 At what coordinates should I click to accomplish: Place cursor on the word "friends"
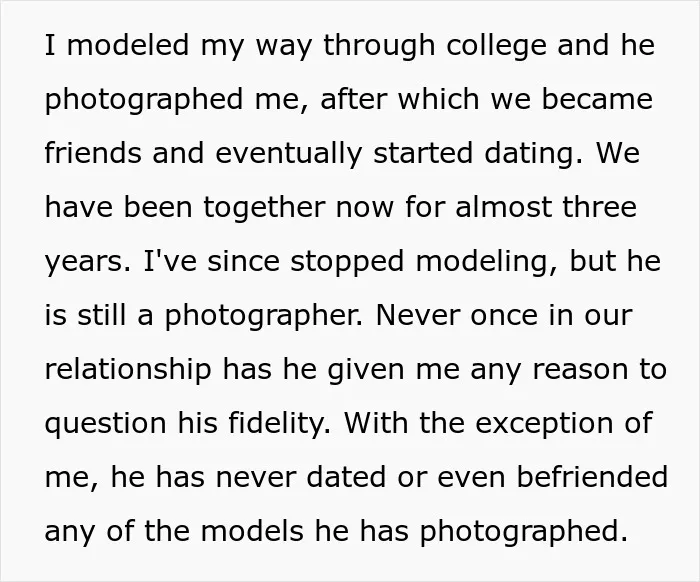pos(93,153)
